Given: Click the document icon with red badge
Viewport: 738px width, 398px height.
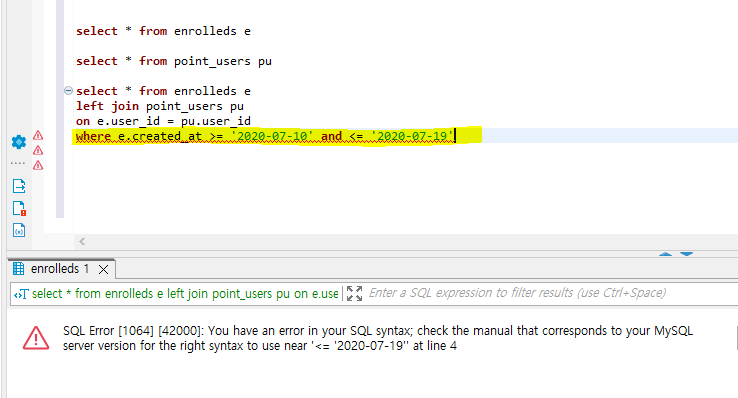Looking at the screenshot, I should [x=19, y=208].
